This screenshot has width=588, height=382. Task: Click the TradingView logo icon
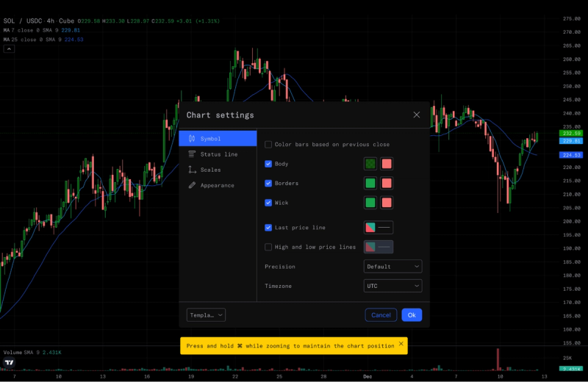10,362
